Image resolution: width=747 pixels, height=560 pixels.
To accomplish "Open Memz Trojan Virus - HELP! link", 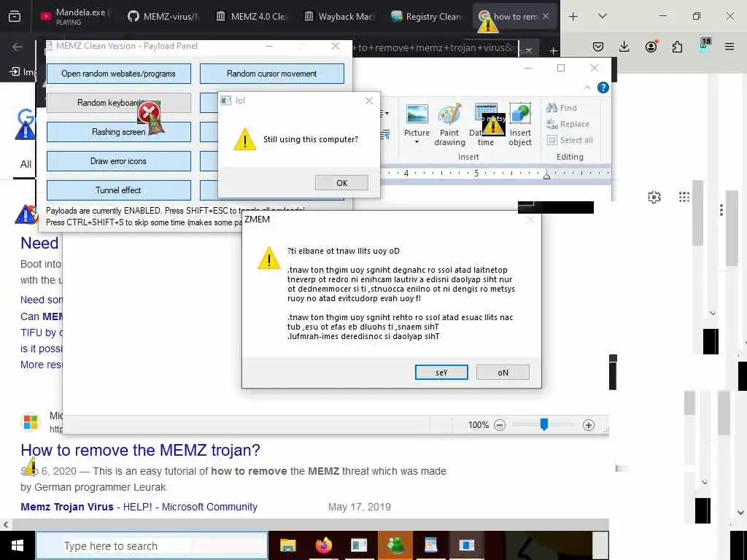I will point(139,507).
